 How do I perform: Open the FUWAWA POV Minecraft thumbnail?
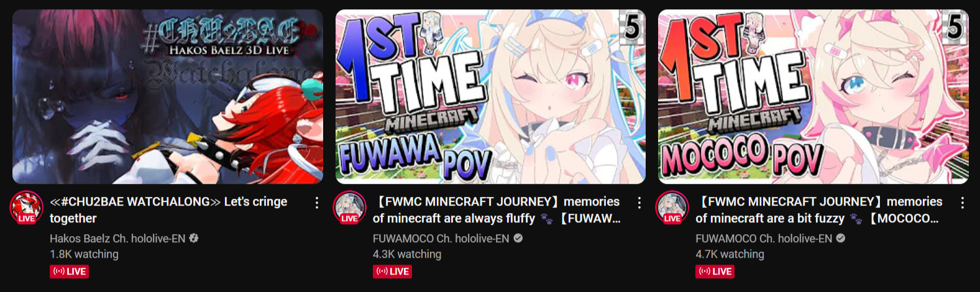click(490, 96)
